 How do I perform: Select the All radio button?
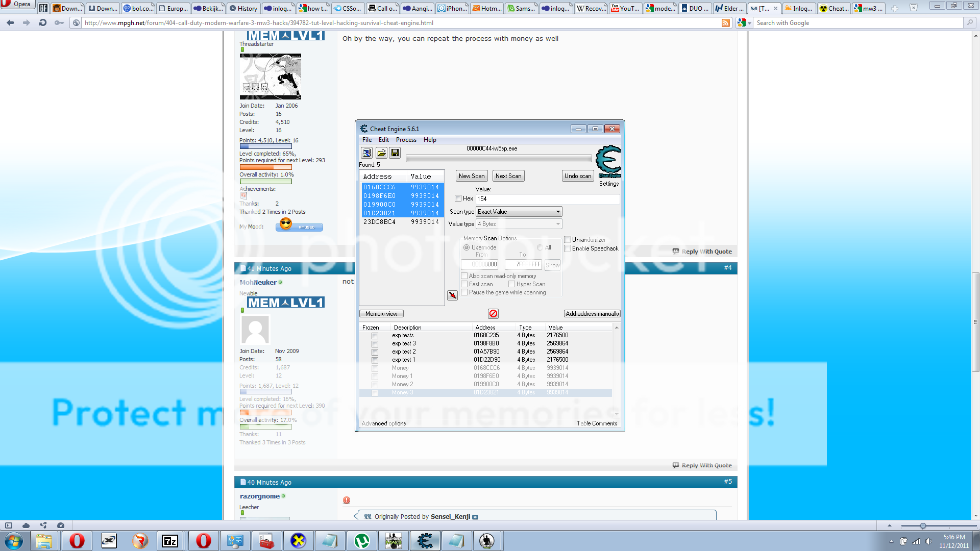(540, 247)
